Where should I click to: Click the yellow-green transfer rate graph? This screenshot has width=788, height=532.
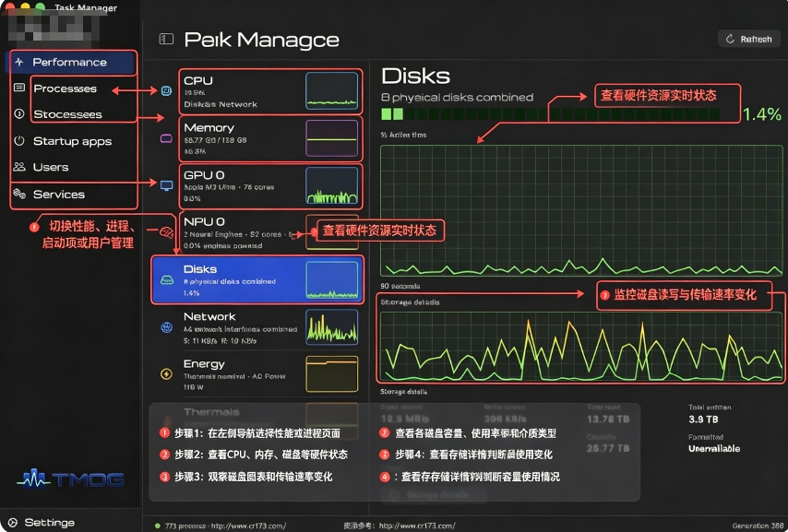581,347
